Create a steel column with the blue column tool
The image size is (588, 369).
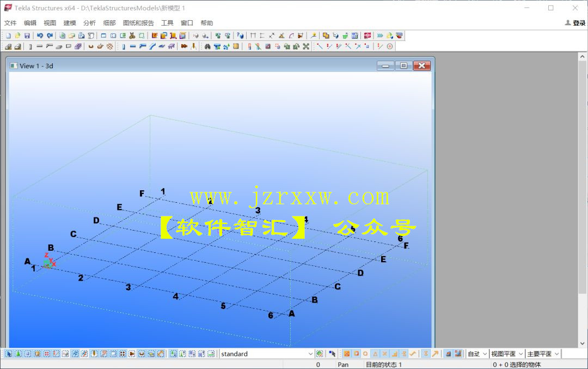[124, 46]
